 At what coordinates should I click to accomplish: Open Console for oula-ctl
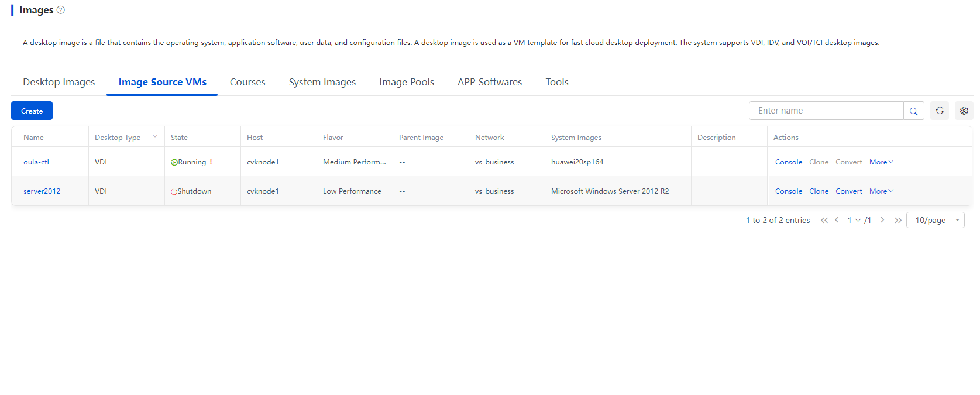coord(789,162)
